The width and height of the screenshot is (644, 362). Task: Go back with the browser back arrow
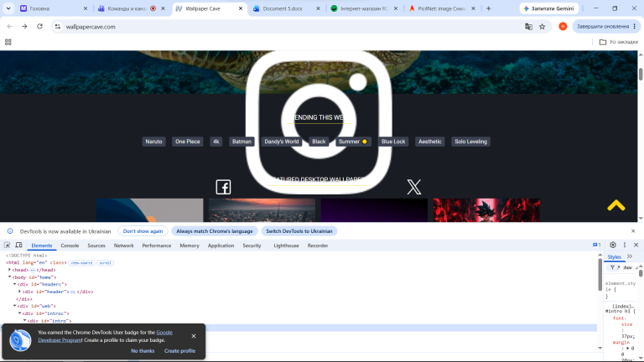[9, 26]
